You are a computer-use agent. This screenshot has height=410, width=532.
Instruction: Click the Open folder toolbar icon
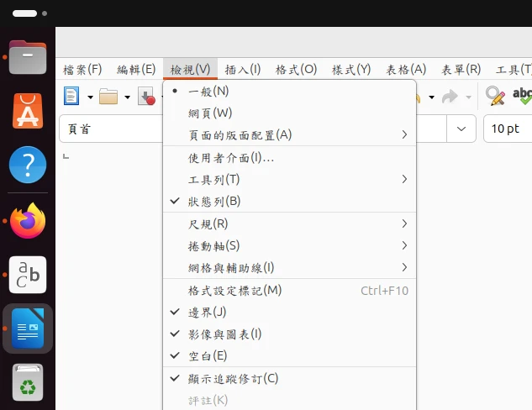[x=108, y=97]
